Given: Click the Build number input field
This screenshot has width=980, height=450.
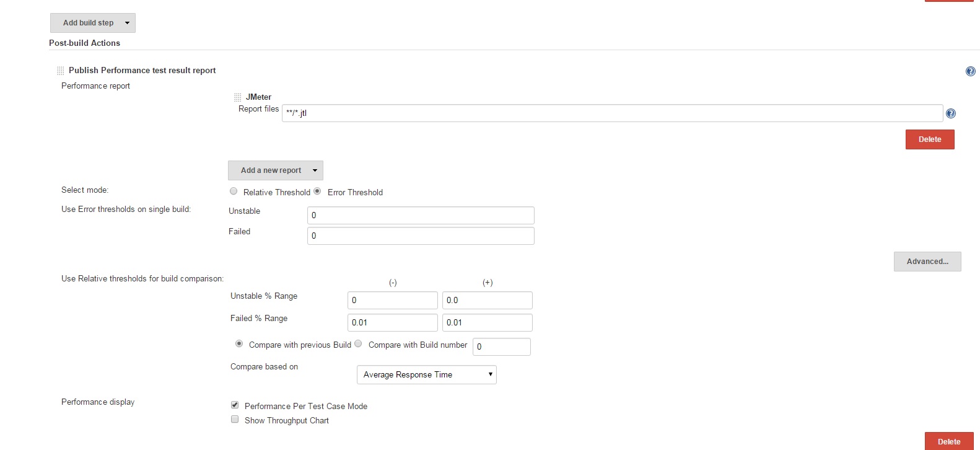Looking at the screenshot, I should tap(501, 346).
